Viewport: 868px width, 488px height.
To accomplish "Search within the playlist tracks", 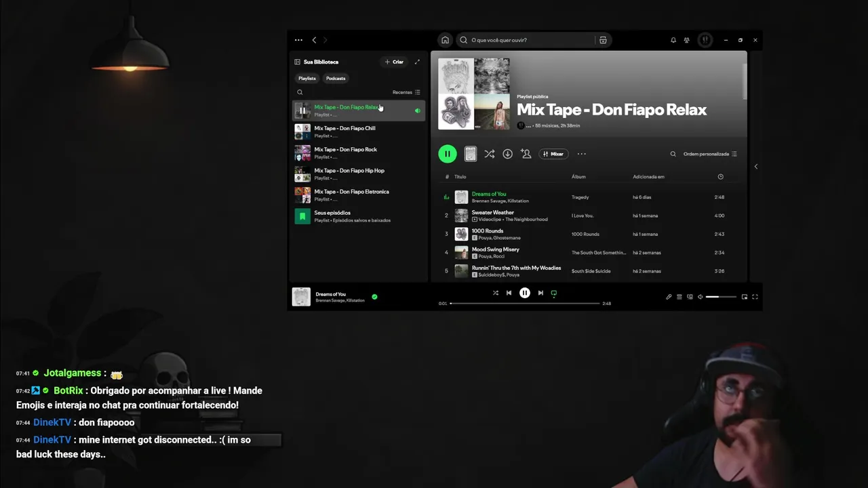I will click(x=673, y=154).
